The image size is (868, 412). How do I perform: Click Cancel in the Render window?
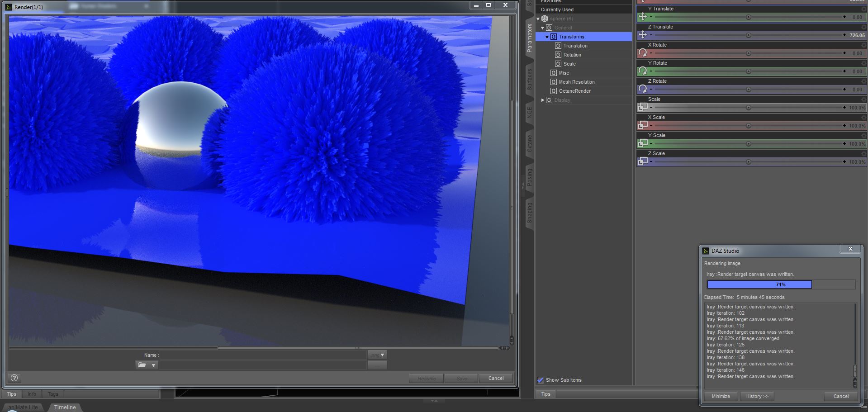(496, 378)
